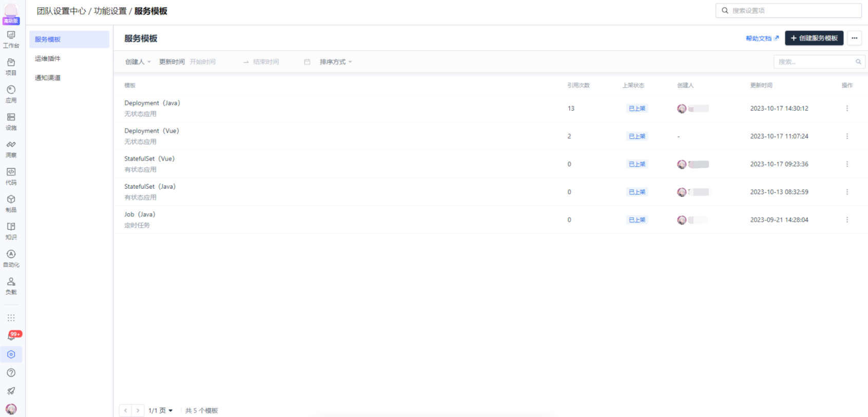Click the rocket icon in sidebar
Screen dimensions: 868x417
point(11,391)
